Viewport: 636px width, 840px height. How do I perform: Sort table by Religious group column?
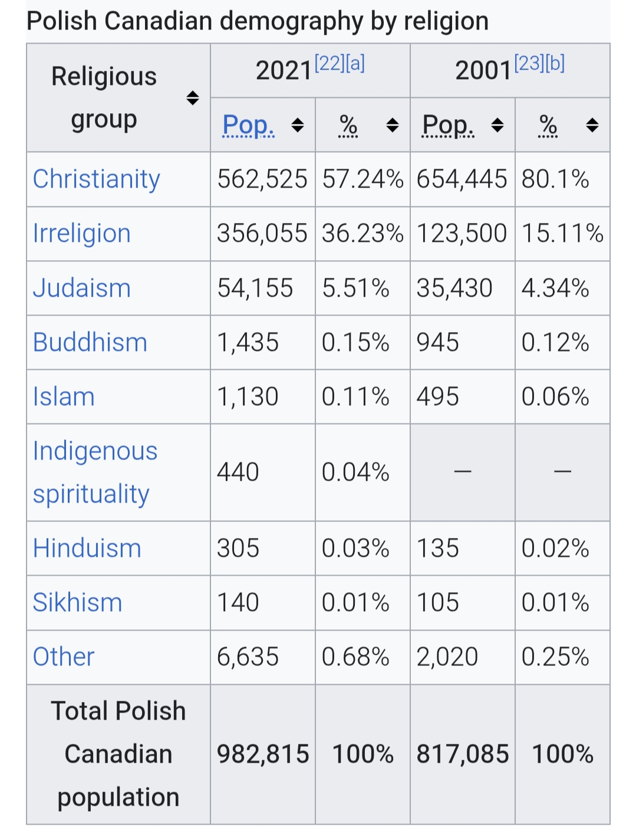tap(192, 98)
